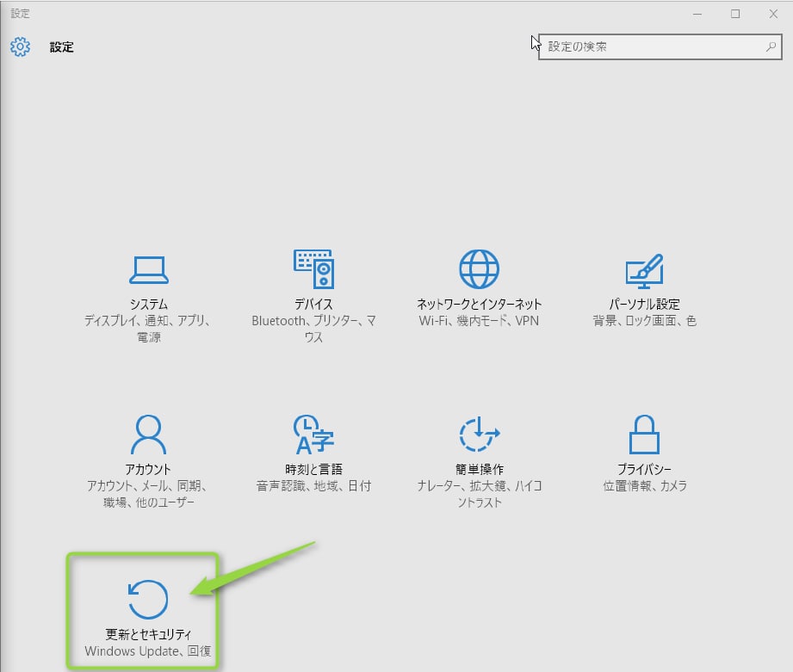
Task: Click the パーソナル設定 monitor and brush icon
Action: pyautogui.click(x=644, y=269)
